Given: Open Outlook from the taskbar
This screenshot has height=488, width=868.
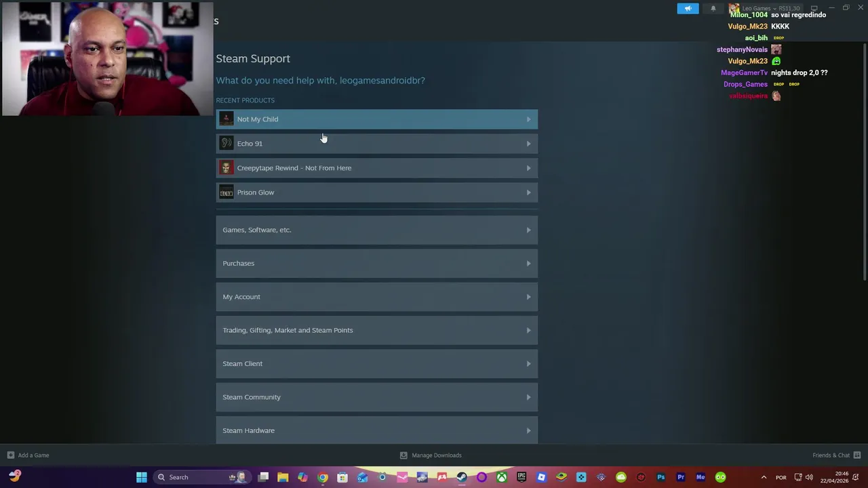Looking at the screenshot, I should (362, 477).
